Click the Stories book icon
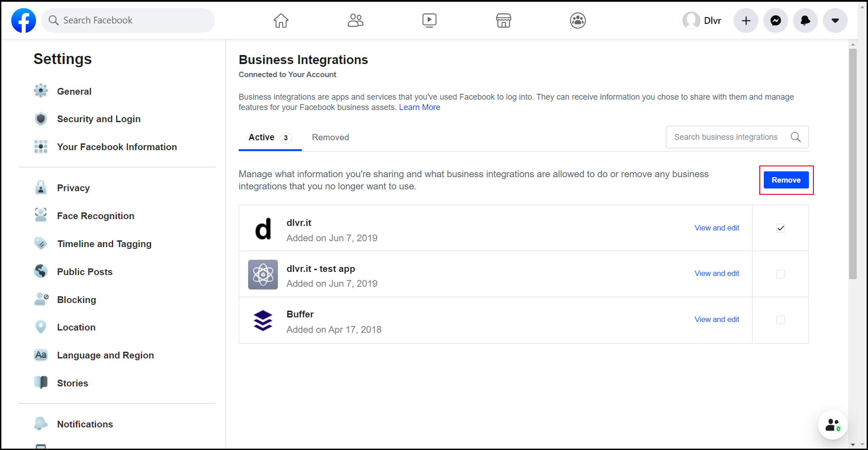The image size is (868, 450). [41, 382]
